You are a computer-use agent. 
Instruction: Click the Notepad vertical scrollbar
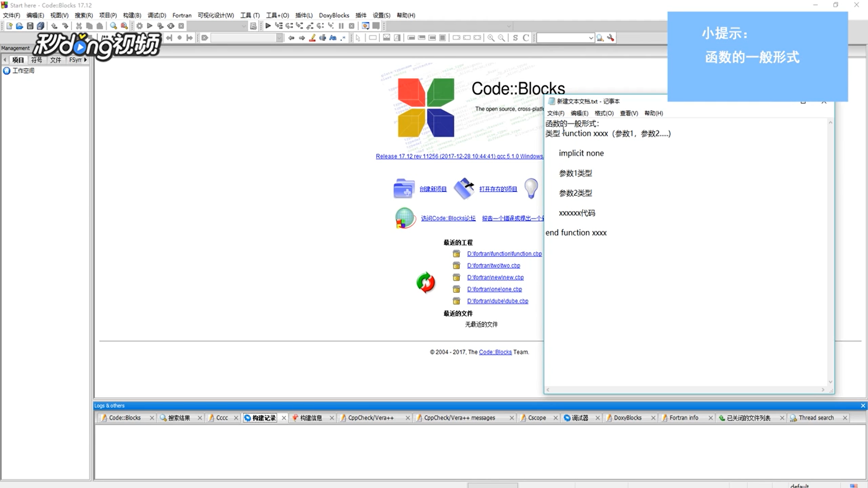coord(830,252)
